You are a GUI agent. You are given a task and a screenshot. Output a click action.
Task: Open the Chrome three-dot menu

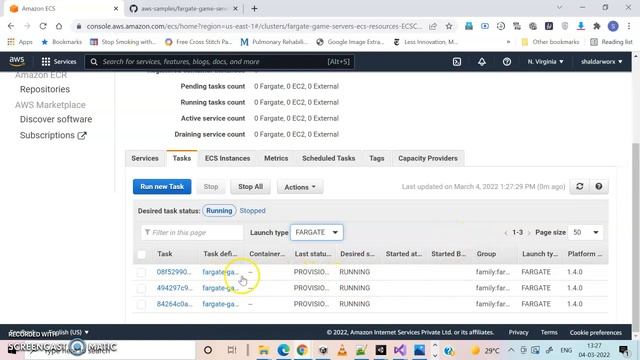coord(629,26)
